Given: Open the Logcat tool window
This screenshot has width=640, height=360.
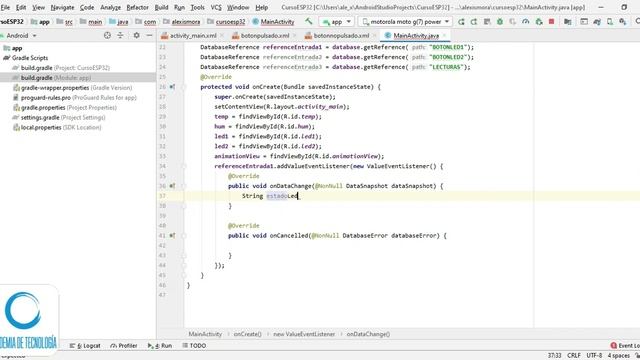Looking at the screenshot, I should [x=85, y=346].
